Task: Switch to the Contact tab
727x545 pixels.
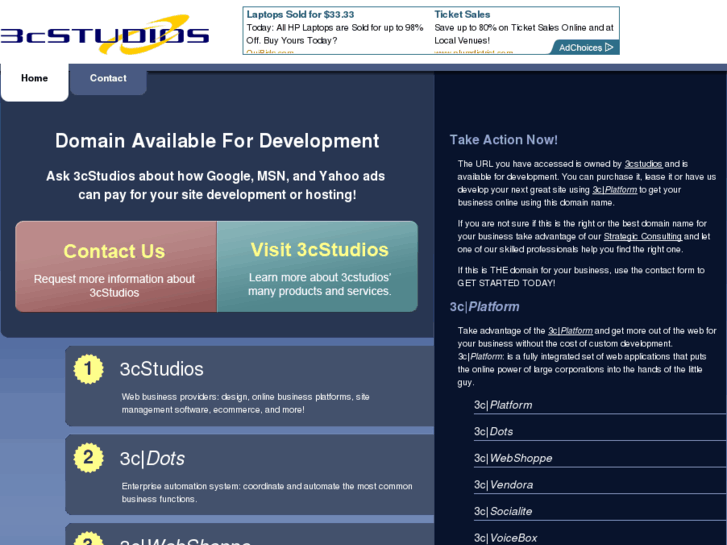Action: coord(108,78)
